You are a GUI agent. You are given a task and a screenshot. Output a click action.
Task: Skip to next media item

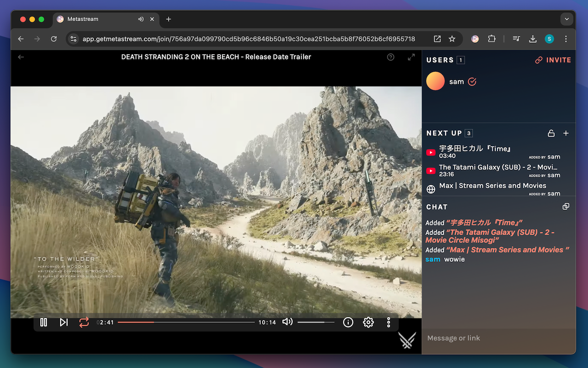[x=64, y=322]
